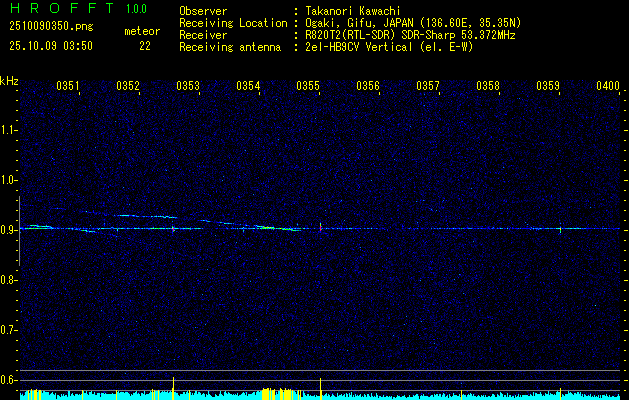
Task: Click the gray frequency range bar beside 0.9
Action: point(19,231)
